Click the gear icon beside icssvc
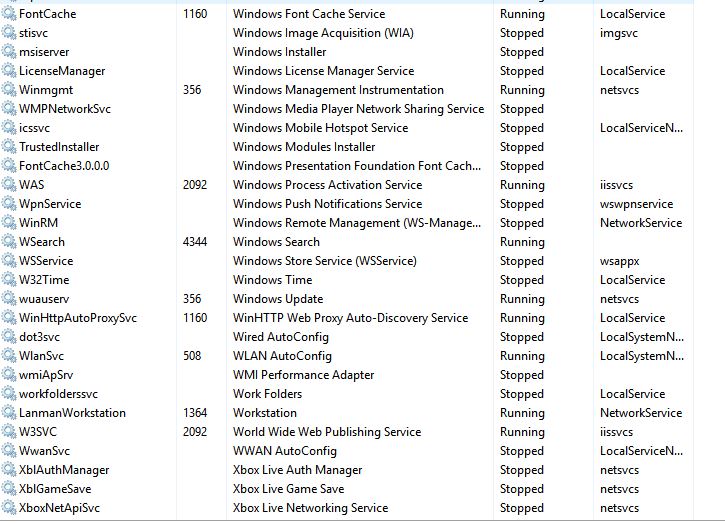The image size is (725, 525). click(x=9, y=128)
